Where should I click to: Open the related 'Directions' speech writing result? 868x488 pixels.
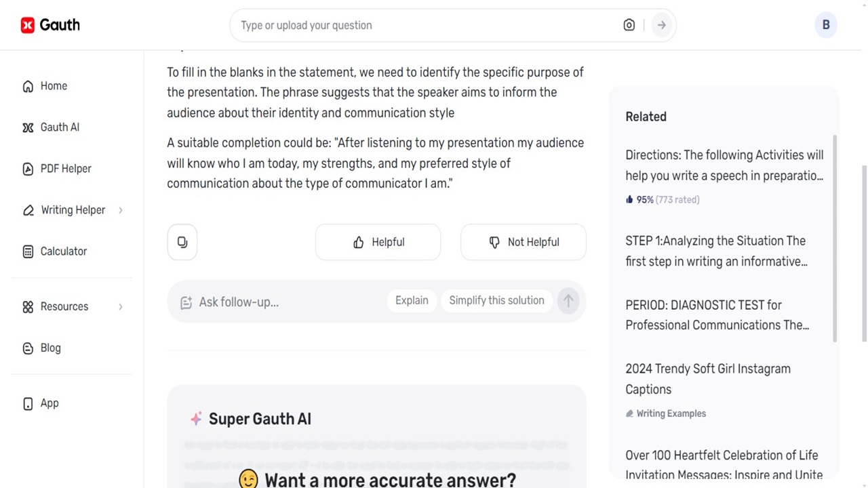point(724,165)
